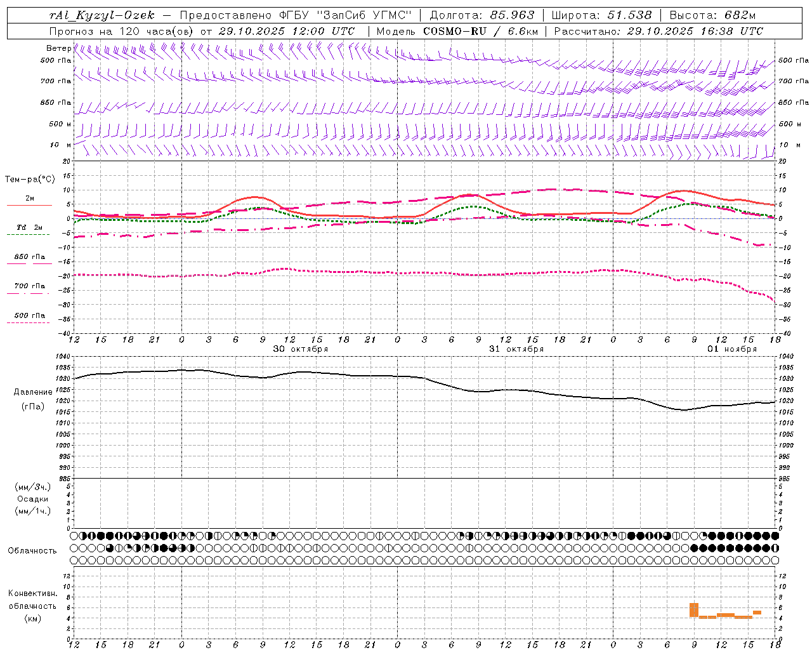Screen dimensions: 812x650
Task: Click the '(км)' unit under convective cloudiness
Action: (x=33, y=618)
